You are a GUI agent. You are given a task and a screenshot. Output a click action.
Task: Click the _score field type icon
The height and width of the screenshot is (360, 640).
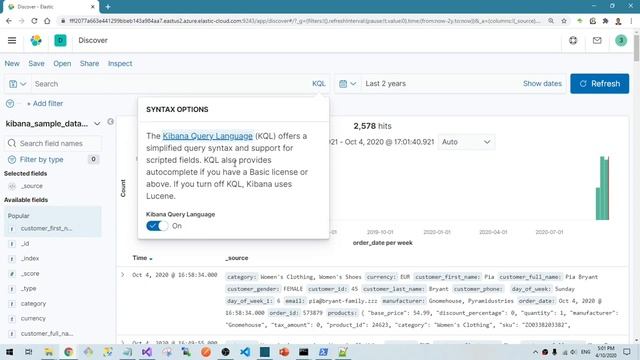point(12,274)
